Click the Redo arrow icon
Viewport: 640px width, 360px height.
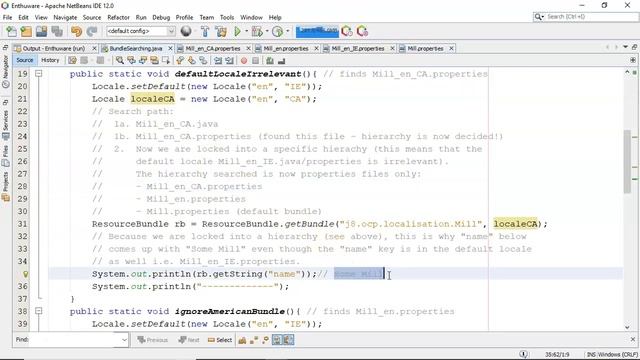tap(92, 31)
